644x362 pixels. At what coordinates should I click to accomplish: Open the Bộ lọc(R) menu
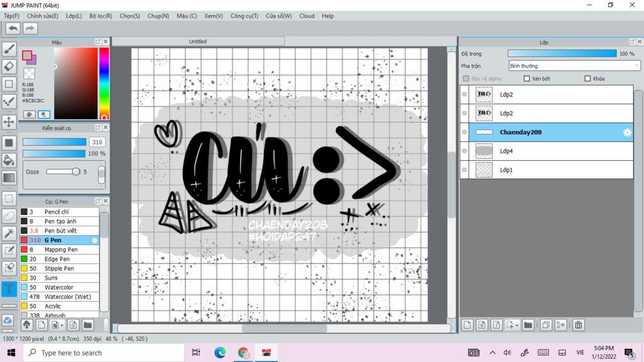click(x=101, y=16)
